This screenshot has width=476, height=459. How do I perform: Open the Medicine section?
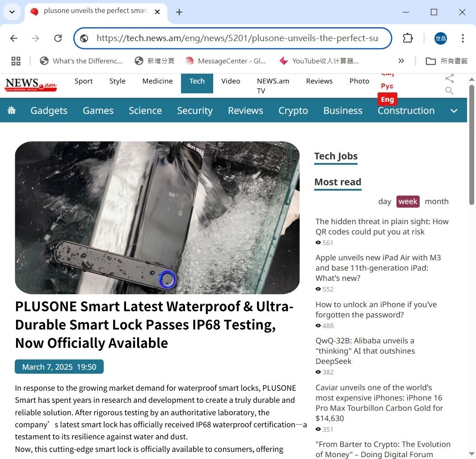(157, 81)
